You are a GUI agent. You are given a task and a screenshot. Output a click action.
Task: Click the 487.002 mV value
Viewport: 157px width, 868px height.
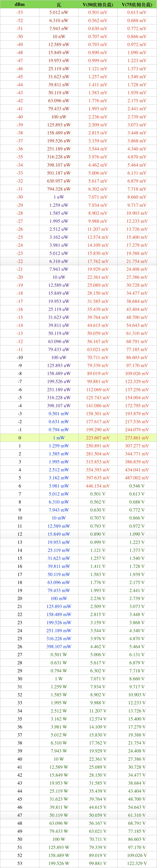coord(137,478)
